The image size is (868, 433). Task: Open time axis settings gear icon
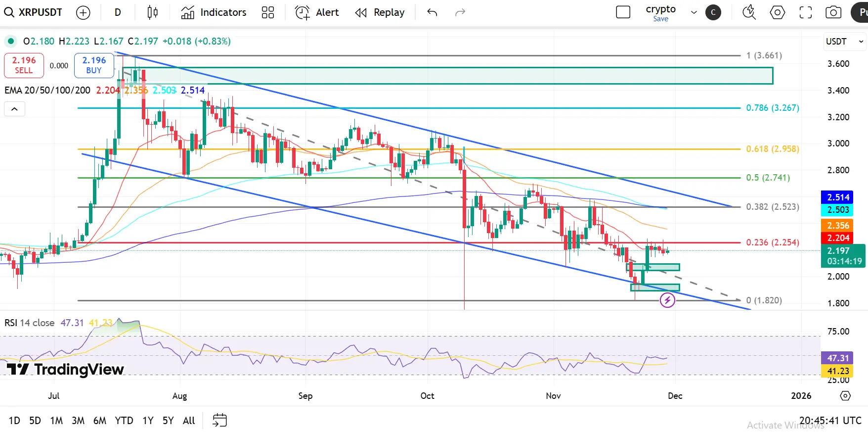pyautogui.click(x=845, y=396)
